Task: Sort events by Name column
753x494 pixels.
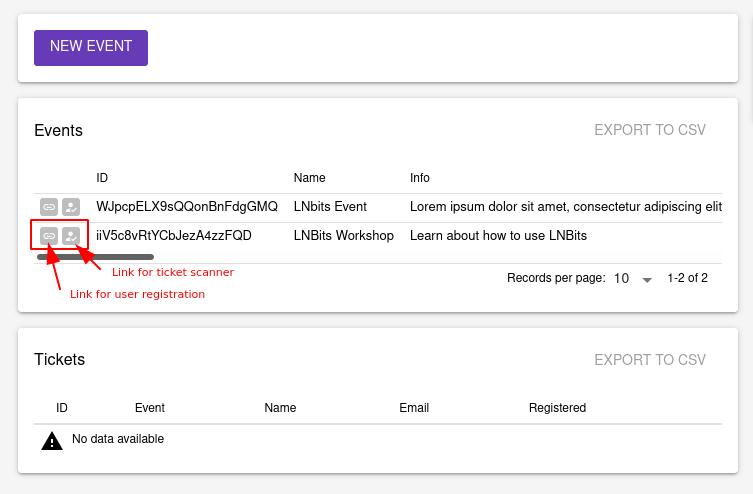Action: (x=309, y=178)
